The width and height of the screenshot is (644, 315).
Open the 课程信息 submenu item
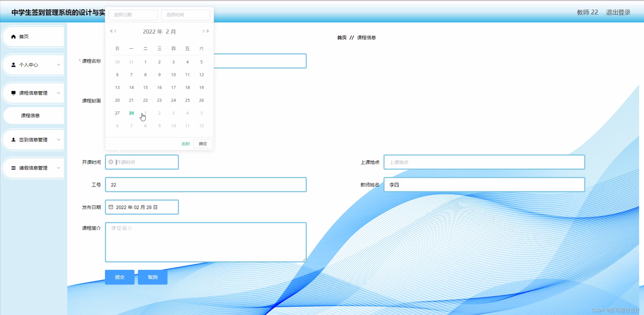tap(30, 115)
